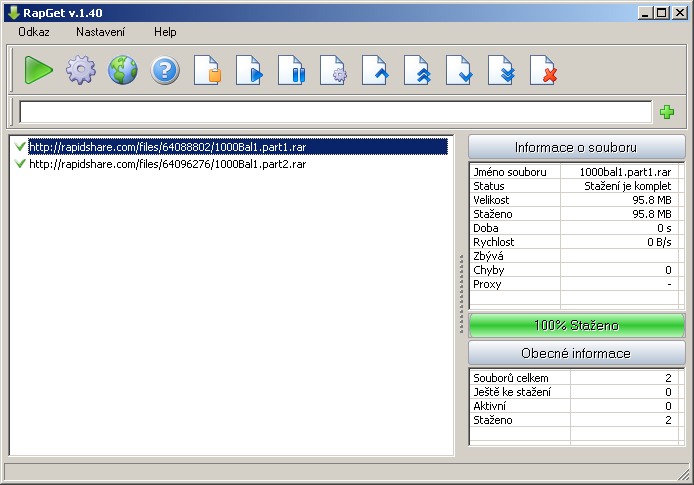This screenshot has height=485, width=694.
Task: Pause selected file with the document pause icon
Action: pos(291,70)
